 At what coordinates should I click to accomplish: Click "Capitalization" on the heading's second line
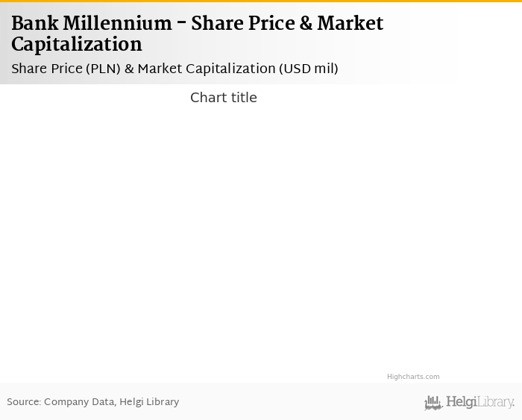point(76,45)
